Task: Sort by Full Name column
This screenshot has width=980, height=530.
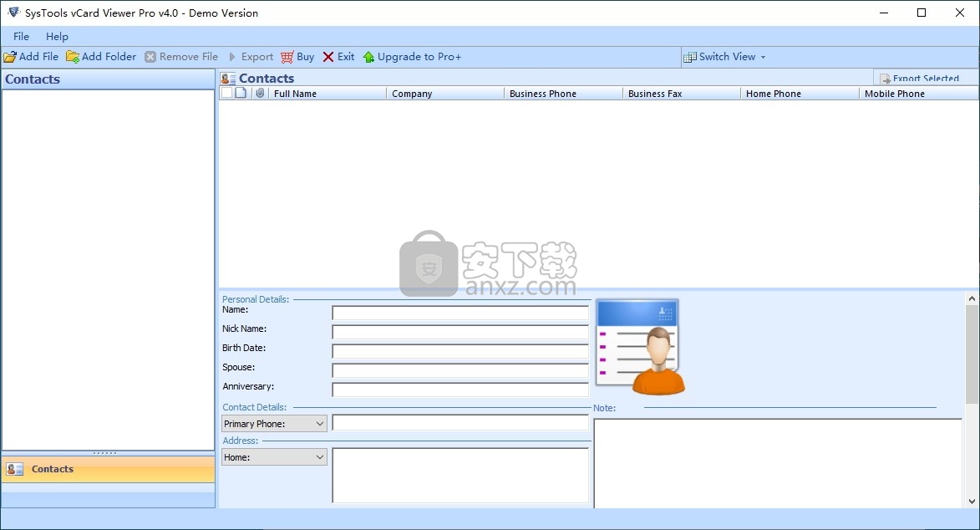Action: pos(328,94)
